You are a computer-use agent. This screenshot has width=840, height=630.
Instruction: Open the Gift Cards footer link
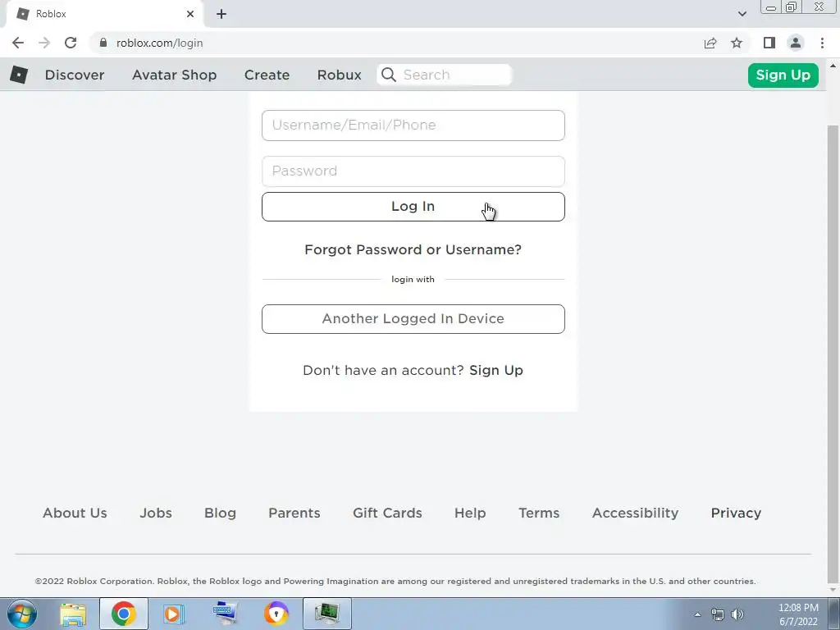click(387, 513)
